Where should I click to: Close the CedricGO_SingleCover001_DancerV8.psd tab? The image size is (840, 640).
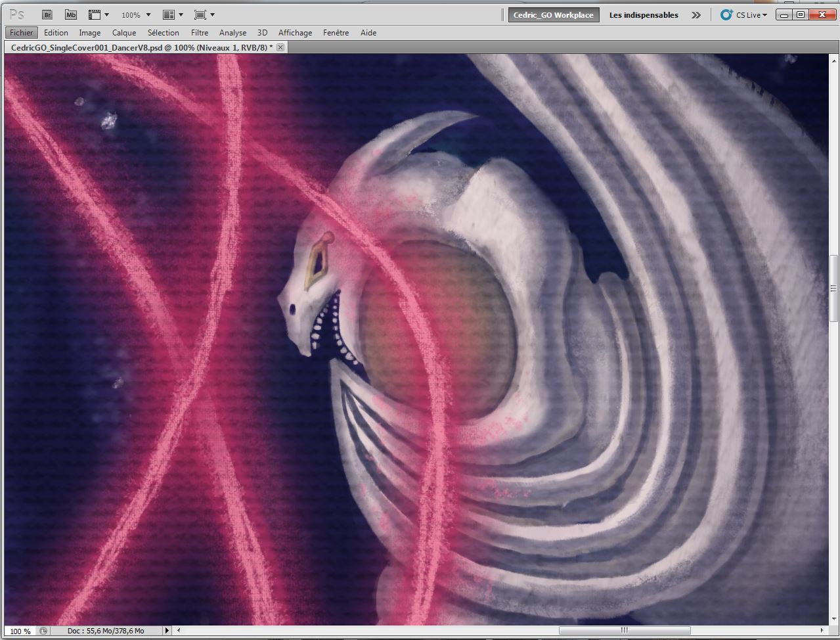[x=280, y=47]
